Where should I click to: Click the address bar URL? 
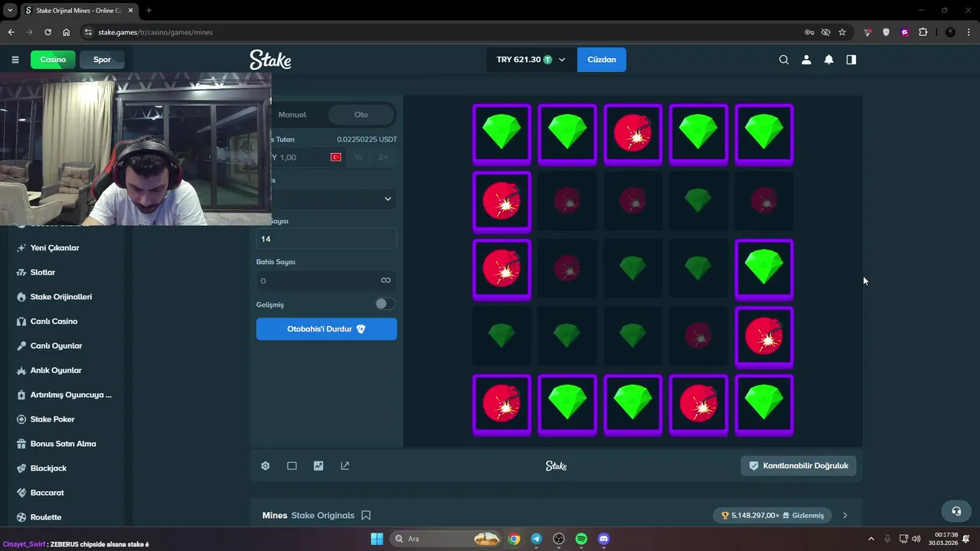pos(155,32)
